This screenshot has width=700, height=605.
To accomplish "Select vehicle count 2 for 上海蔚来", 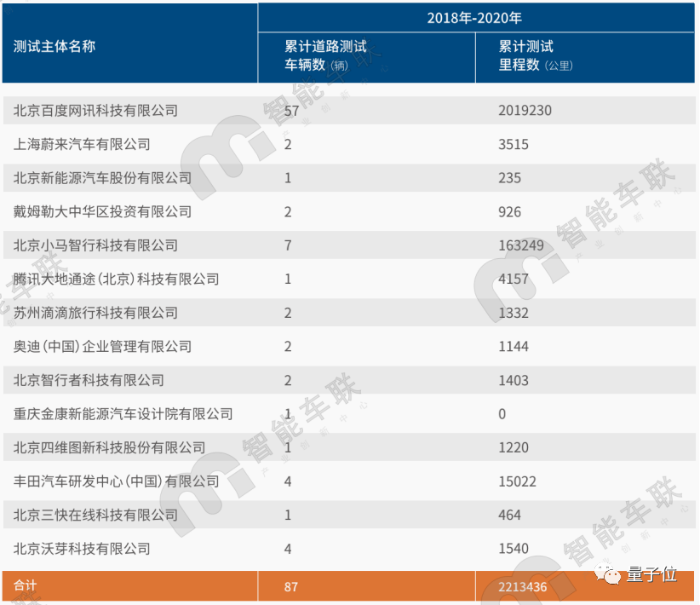I will tap(288, 144).
